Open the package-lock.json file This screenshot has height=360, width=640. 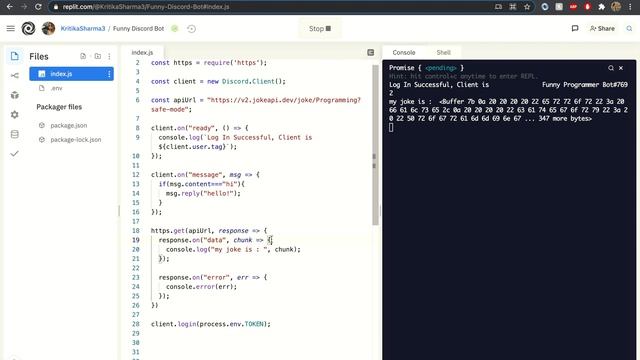tap(76, 140)
